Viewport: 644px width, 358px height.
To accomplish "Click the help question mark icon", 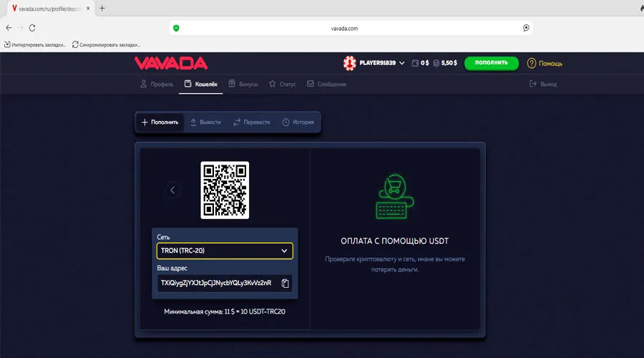I will (532, 63).
